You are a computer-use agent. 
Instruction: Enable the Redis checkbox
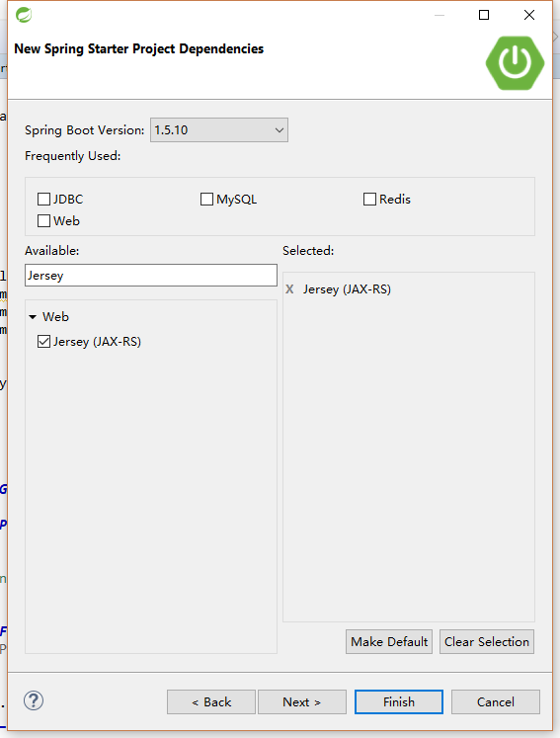click(x=370, y=200)
